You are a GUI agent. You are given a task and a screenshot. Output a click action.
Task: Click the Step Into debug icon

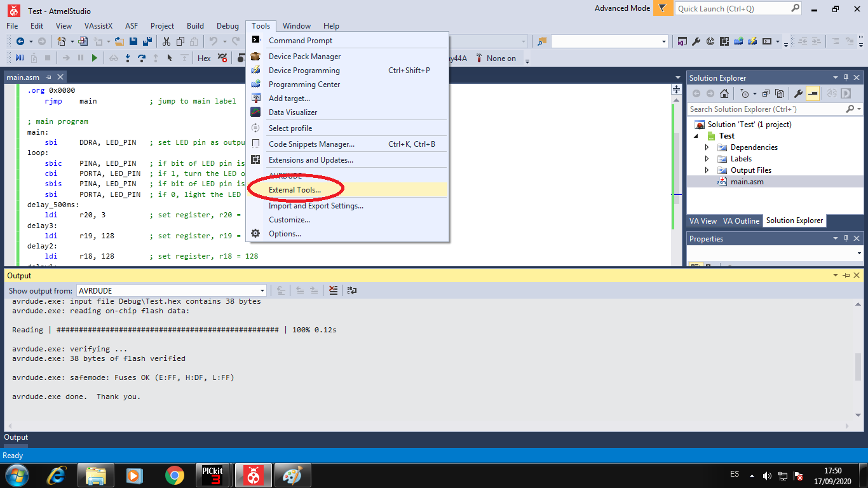[128, 58]
